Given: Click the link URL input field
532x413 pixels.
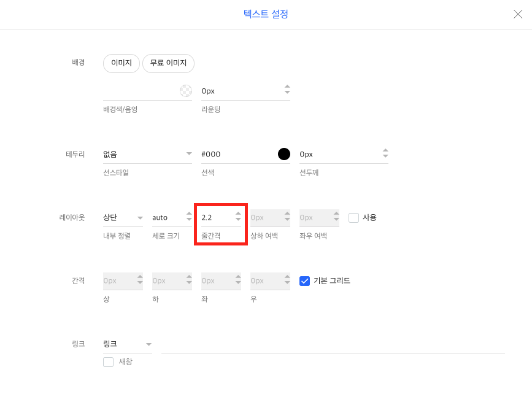Looking at the screenshot, I should click(333, 344).
